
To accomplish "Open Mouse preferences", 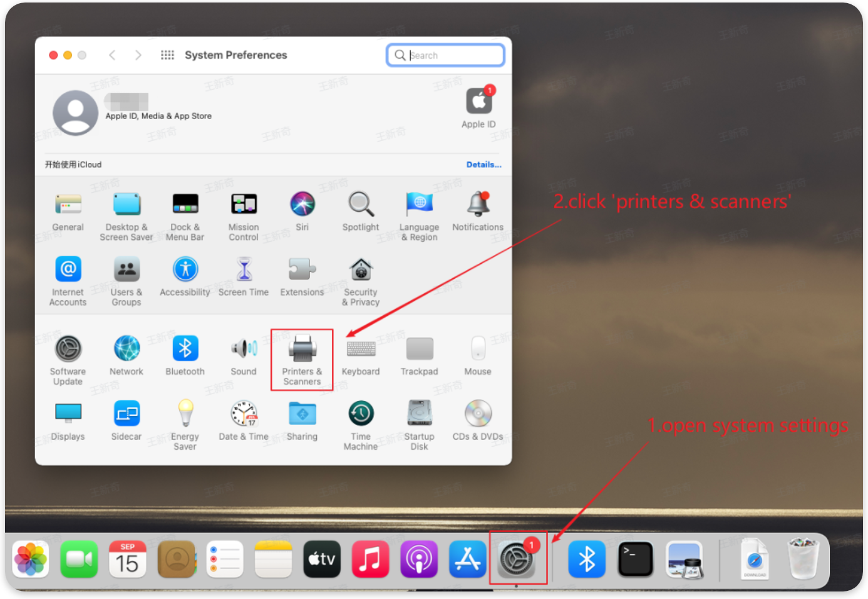I will pos(478,348).
